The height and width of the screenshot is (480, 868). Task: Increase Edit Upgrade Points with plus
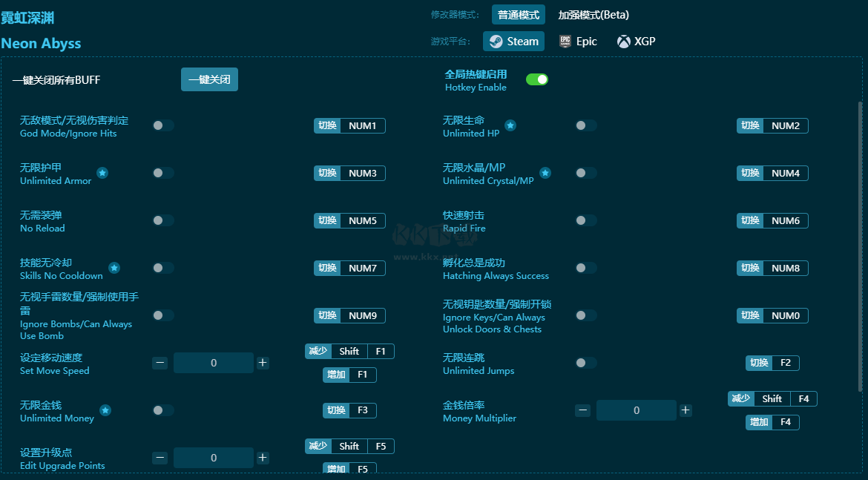point(263,458)
